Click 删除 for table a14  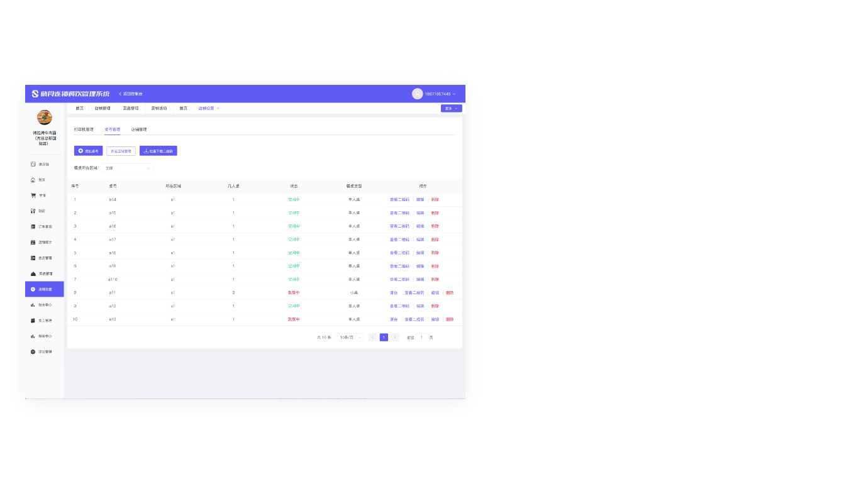[435, 199]
